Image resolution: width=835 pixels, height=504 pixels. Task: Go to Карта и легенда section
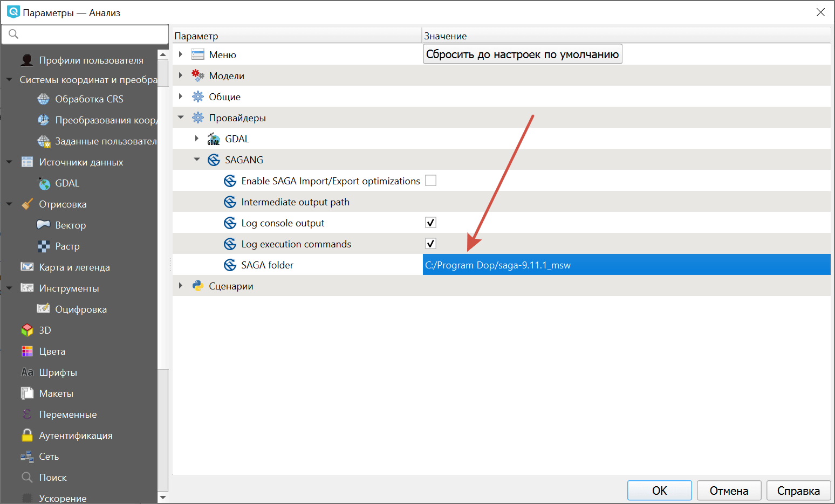point(74,267)
